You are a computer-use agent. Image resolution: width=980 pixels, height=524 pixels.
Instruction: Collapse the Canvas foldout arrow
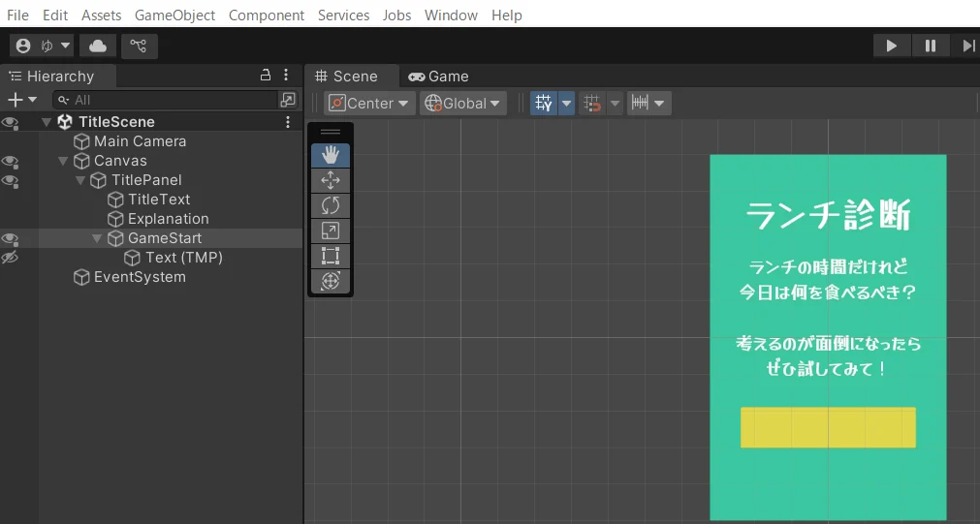pyautogui.click(x=62, y=161)
